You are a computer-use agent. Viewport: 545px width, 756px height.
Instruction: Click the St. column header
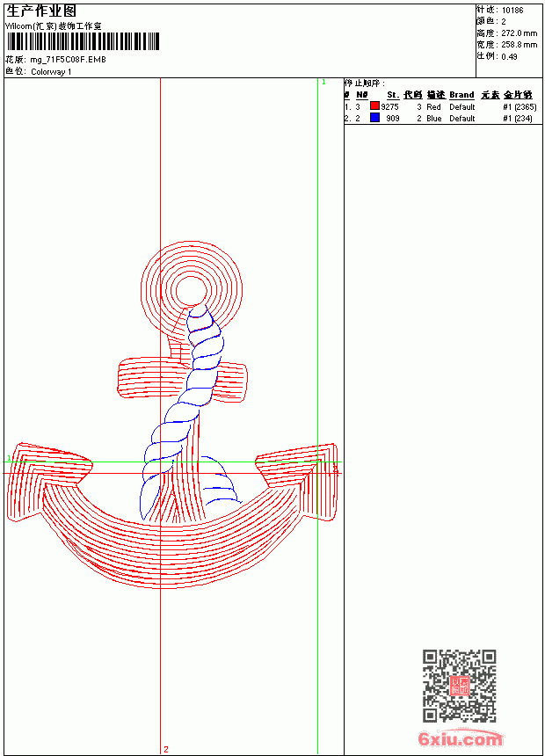[393, 95]
